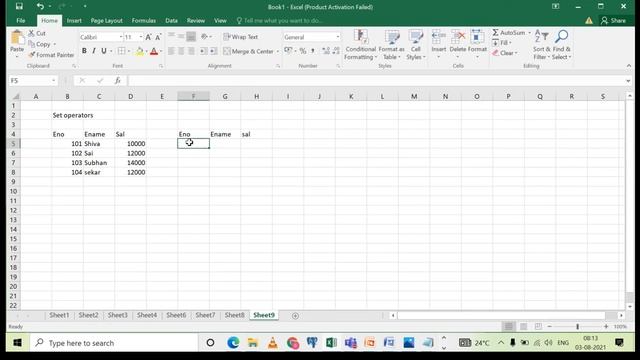This screenshot has width=640, height=360.
Task: Open Conditional Formatting menu
Action: [x=360, y=45]
